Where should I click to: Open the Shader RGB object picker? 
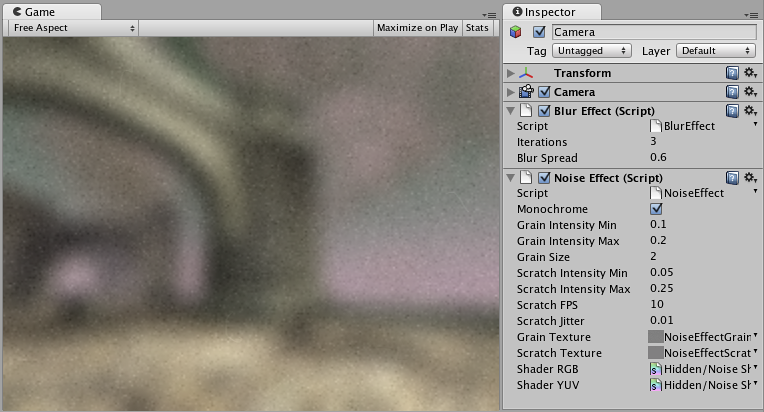tap(755, 368)
